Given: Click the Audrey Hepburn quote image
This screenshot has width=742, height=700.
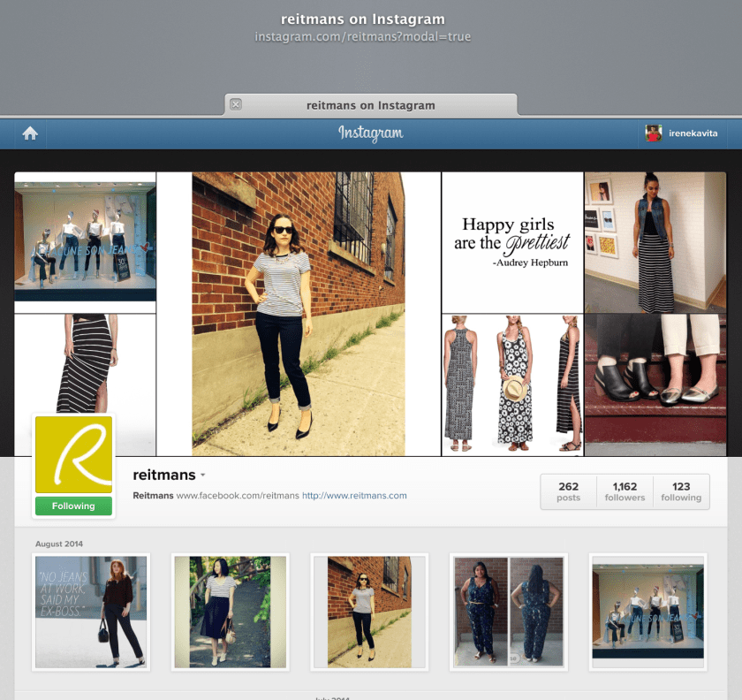Looking at the screenshot, I should point(512,242).
